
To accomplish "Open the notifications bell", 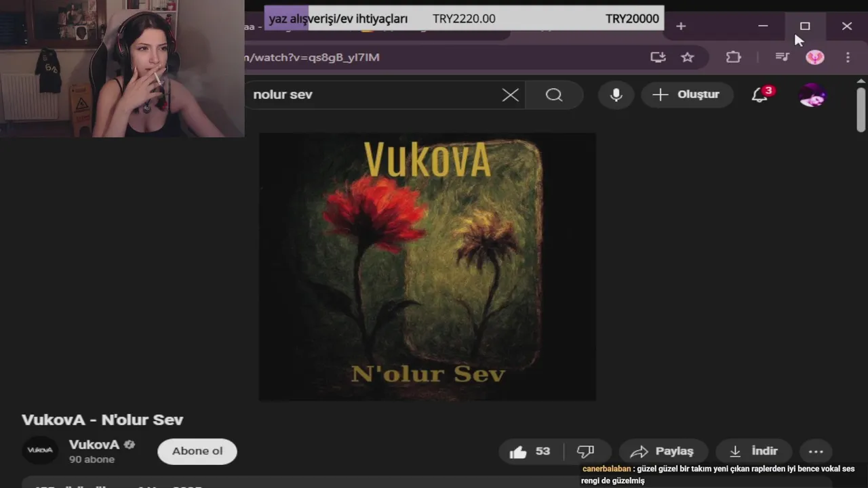I will point(759,95).
